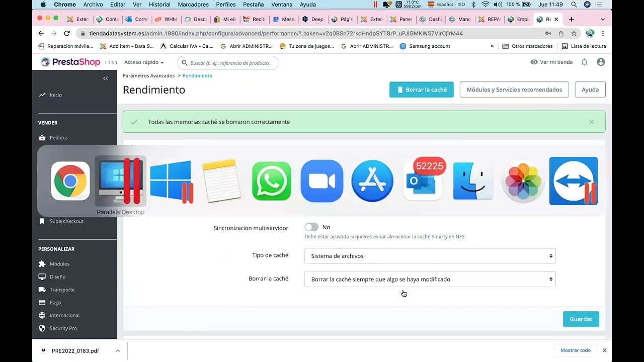Open the Borrar la caché frequency dropdown
This screenshot has height=362, width=644.
[430, 279]
